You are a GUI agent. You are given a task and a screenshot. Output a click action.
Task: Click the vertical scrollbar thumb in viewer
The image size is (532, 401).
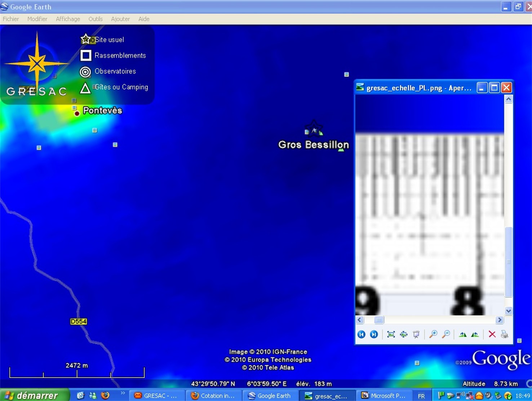pyautogui.click(x=508, y=262)
